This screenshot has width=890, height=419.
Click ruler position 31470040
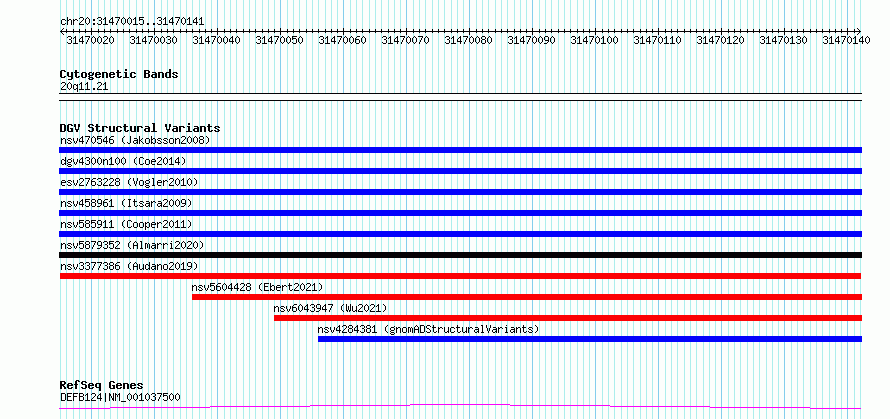coord(216,40)
